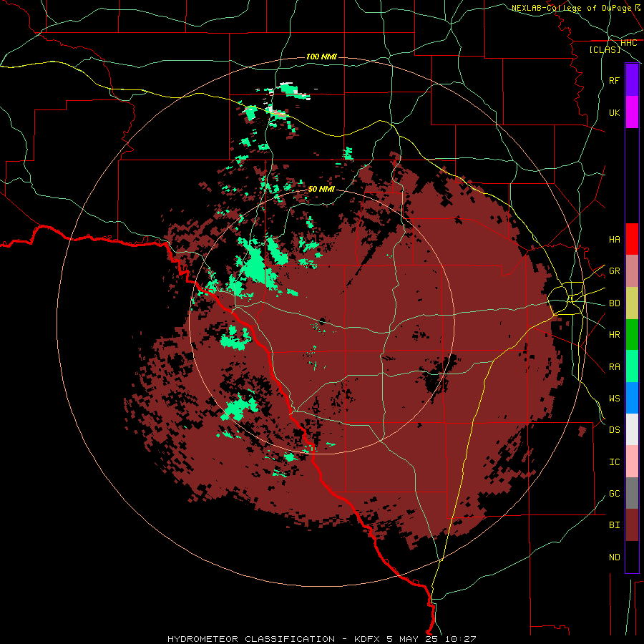
Task: Select the 'HA' legend label
Action: (614, 239)
